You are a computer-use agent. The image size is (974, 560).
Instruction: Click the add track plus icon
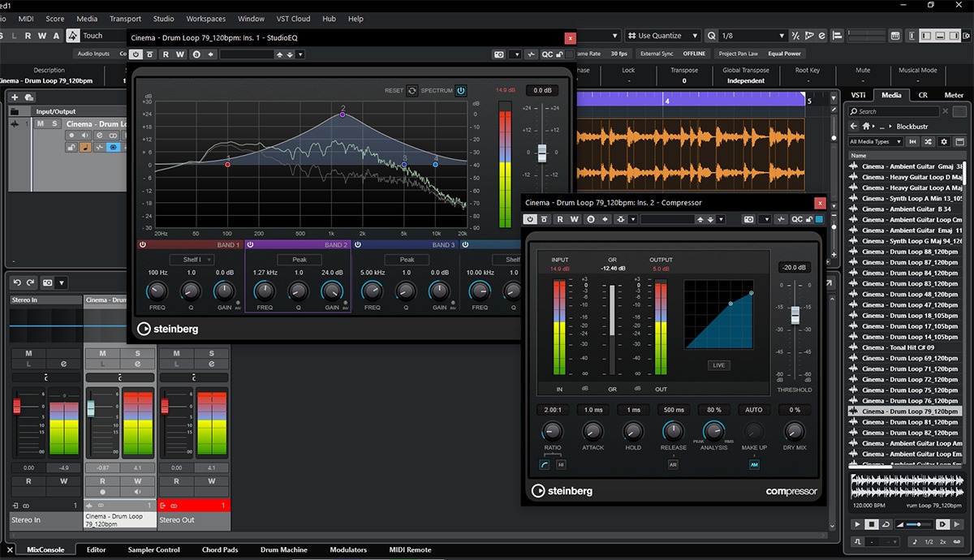(15, 97)
